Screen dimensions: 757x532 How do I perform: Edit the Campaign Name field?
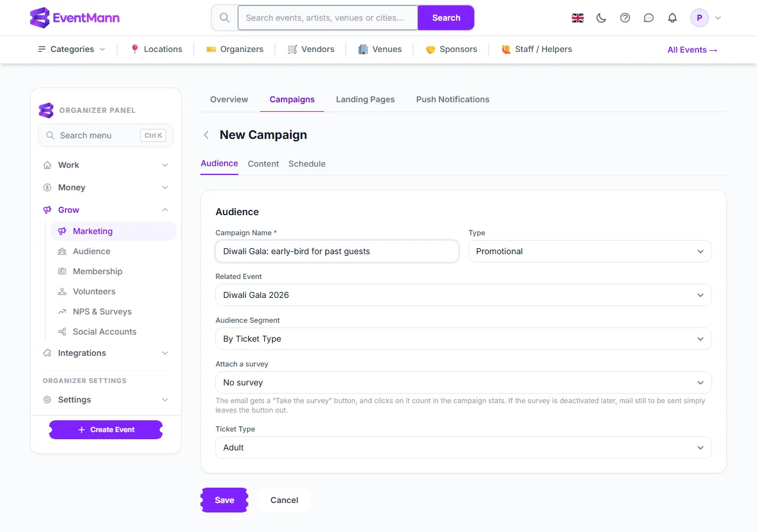(x=337, y=251)
